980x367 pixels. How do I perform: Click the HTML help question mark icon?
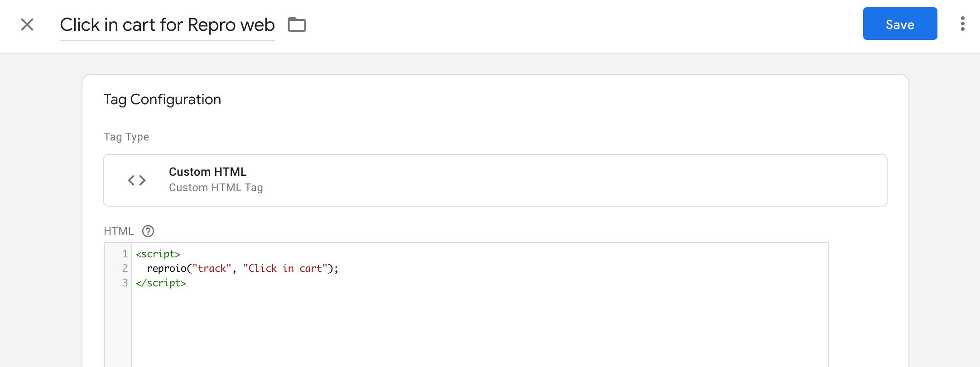click(148, 231)
